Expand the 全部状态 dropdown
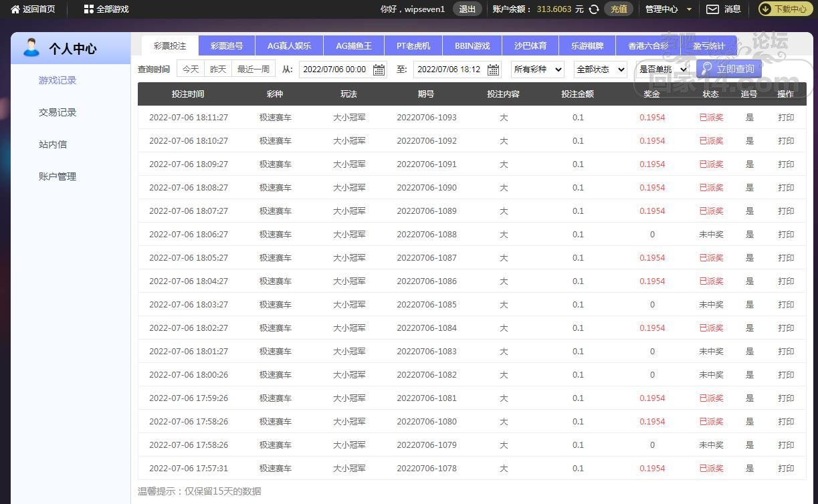 600,70
